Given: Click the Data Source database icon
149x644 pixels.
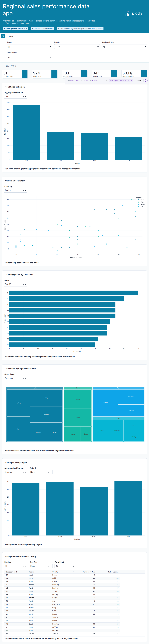Looking at the screenshot, I should (x=58, y=28).
